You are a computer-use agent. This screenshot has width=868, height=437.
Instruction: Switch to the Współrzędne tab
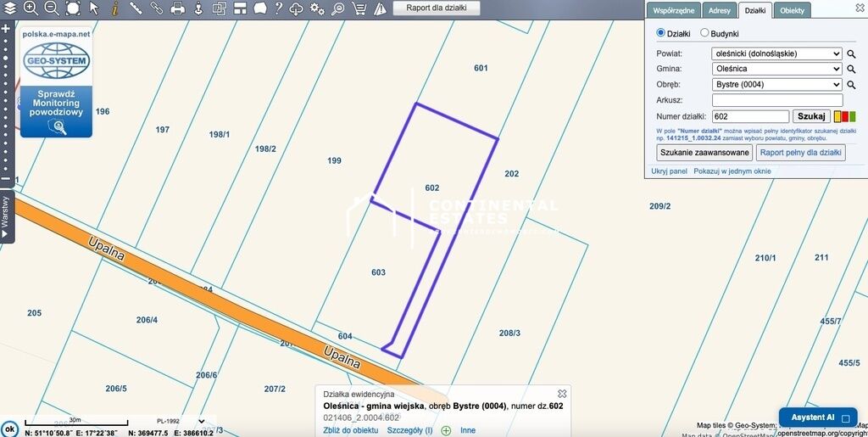(674, 10)
